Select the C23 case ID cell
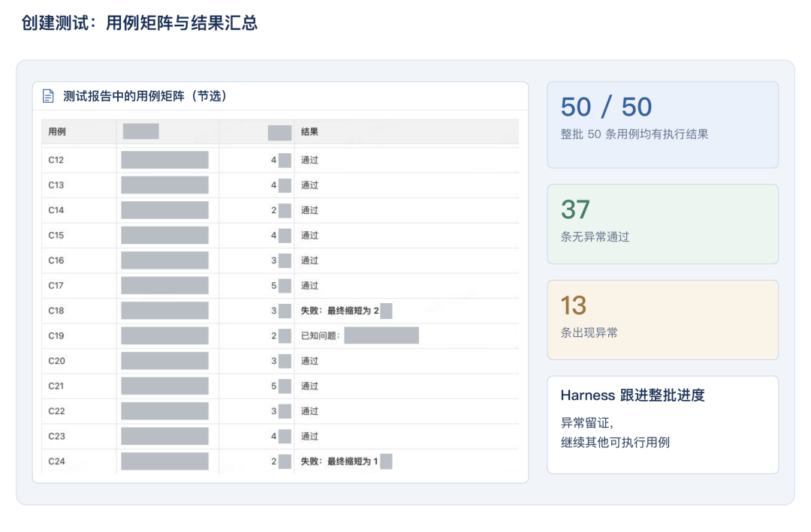 point(56,437)
